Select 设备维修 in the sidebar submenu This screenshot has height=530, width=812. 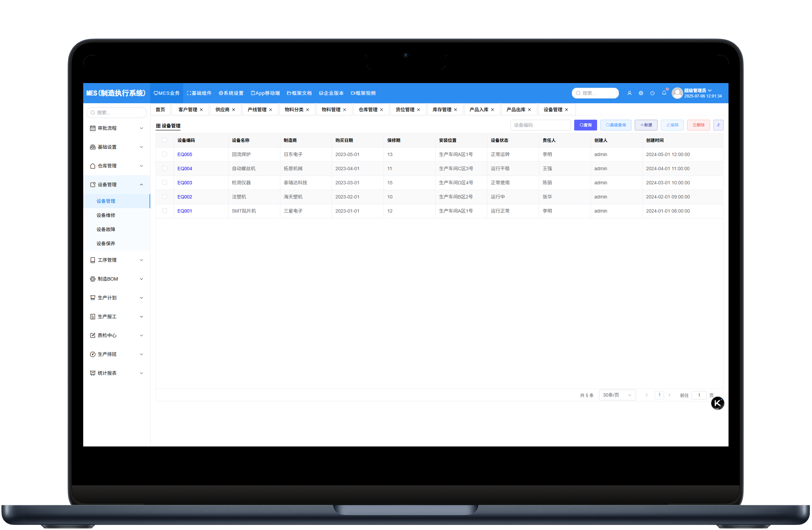[x=106, y=215]
